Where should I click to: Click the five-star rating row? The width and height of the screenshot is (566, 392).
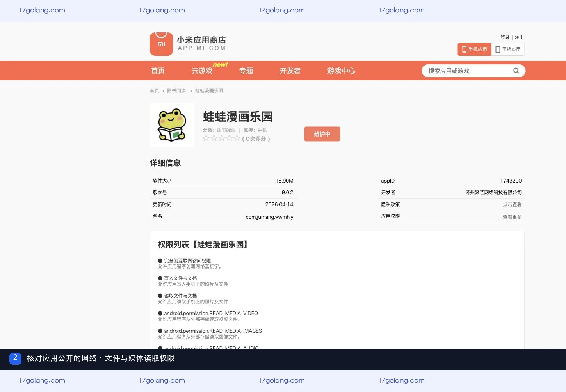[x=221, y=138]
